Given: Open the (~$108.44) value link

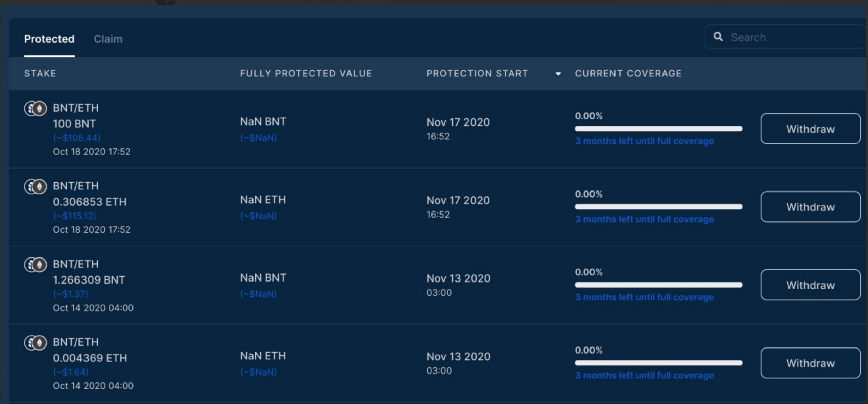Looking at the screenshot, I should point(77,138).
